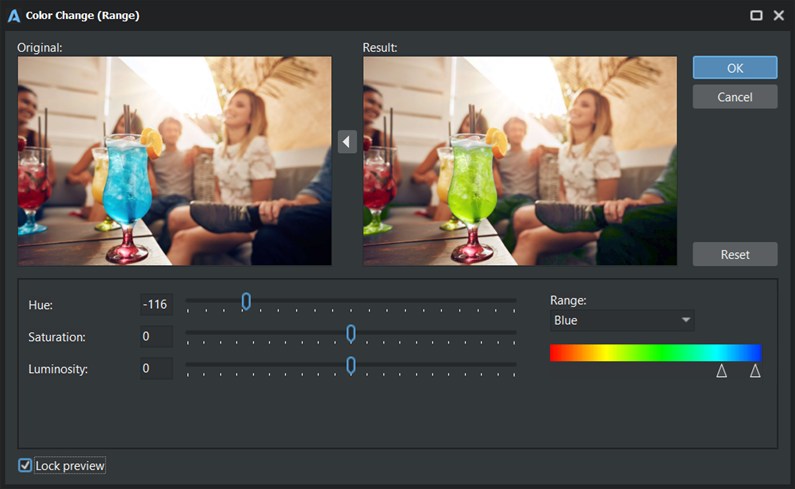Click the Hue label
The height and width of the screenshot is (489, 795).
click(41, 305)
